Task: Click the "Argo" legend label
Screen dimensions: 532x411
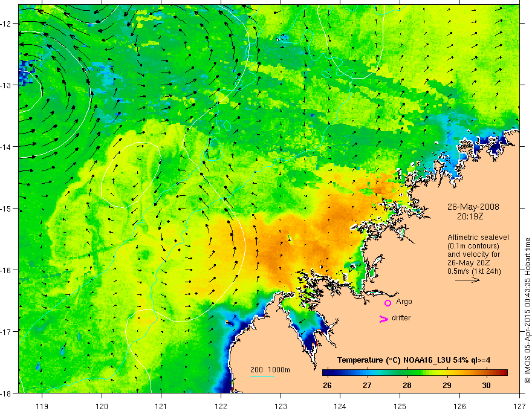Action: pos(404,302)
